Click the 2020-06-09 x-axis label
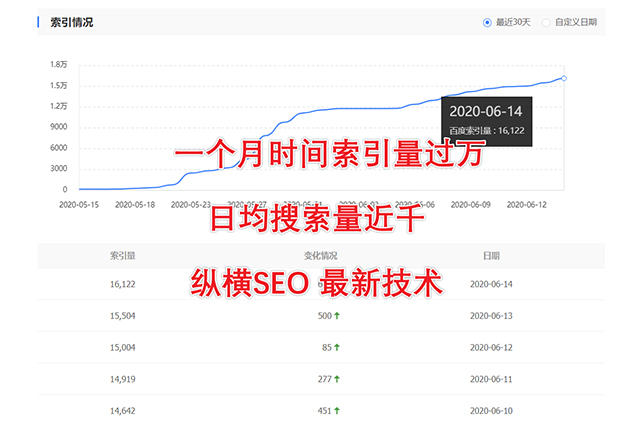 click(470, 204)
